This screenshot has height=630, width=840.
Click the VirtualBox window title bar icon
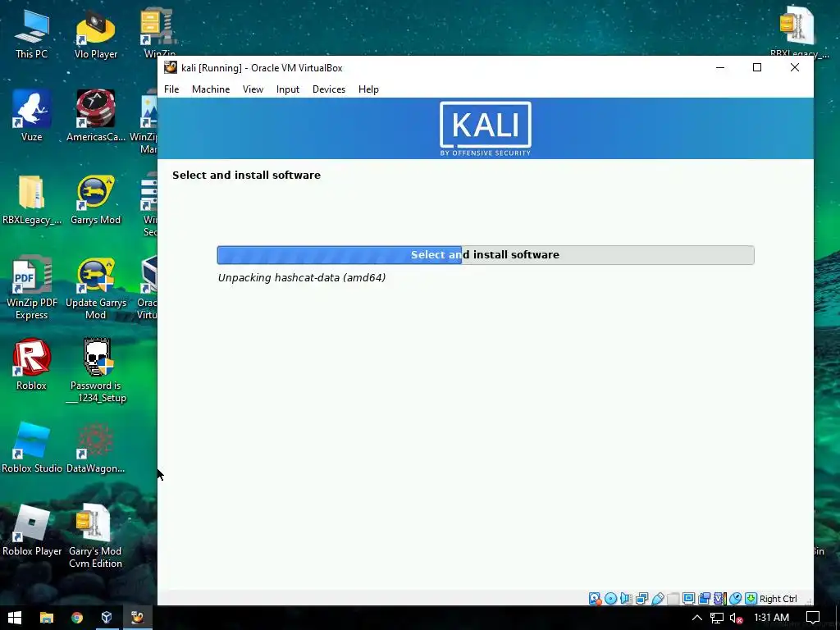[x=171, y=67]
